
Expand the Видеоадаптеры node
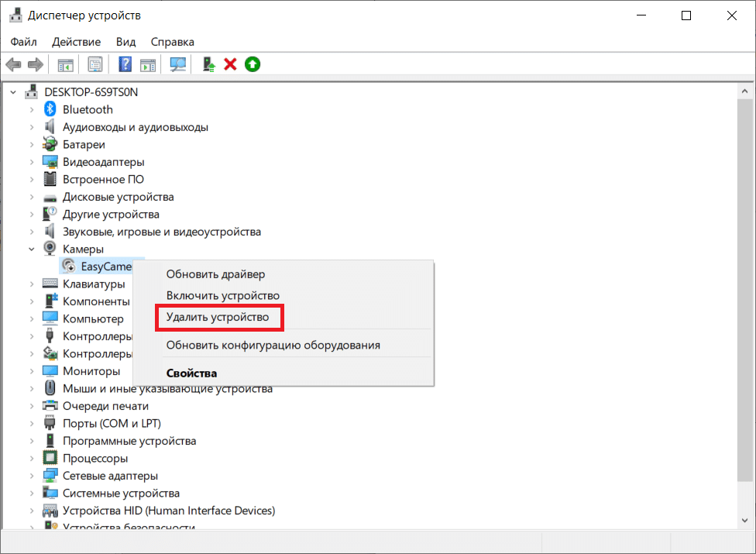pos(32,162)
